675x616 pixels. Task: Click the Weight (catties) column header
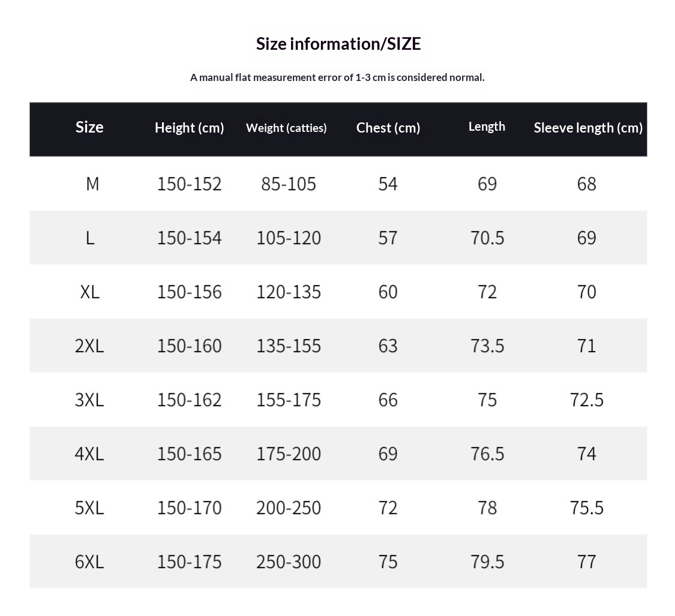click(x=286, y=128)
